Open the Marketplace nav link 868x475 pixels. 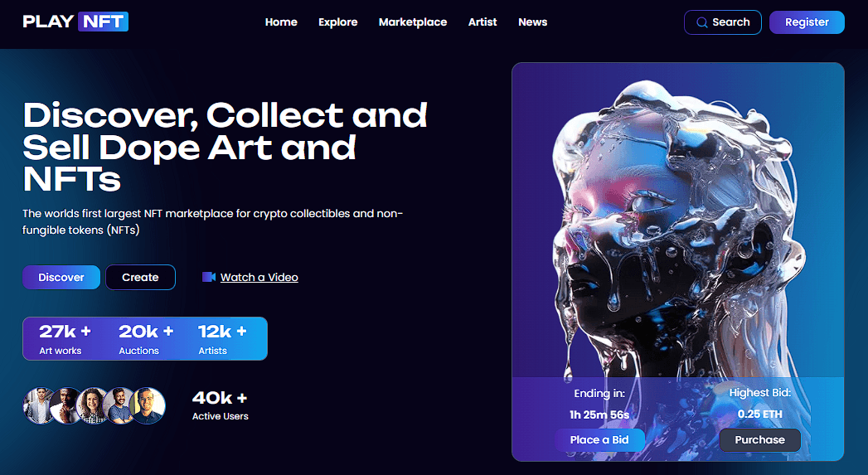(x=413, y=22)
